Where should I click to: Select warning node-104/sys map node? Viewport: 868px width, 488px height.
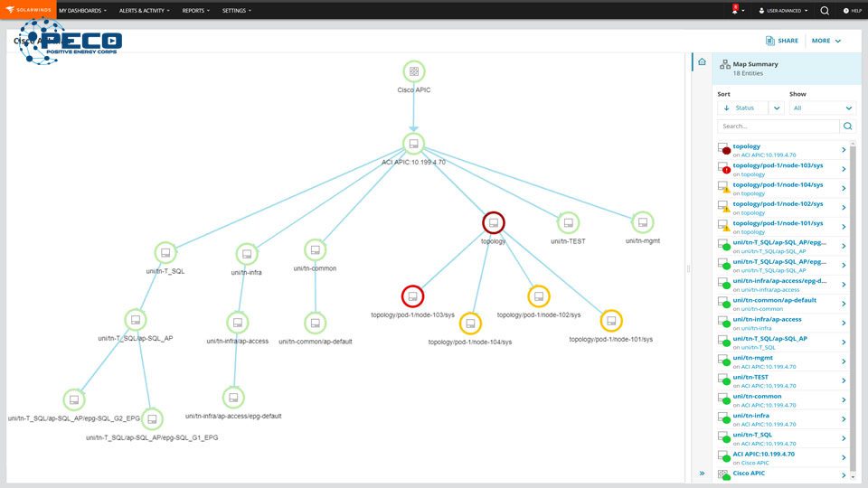(x=470, y=324)
